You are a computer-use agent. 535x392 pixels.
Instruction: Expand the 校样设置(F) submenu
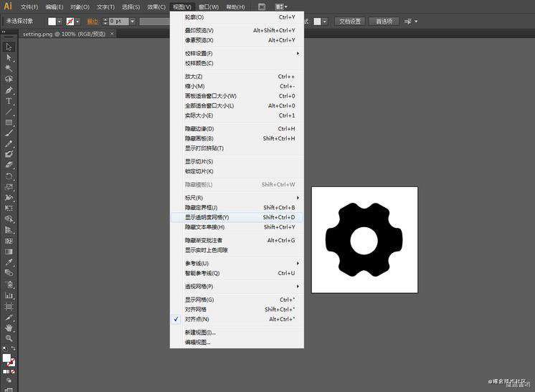[237, 54]
